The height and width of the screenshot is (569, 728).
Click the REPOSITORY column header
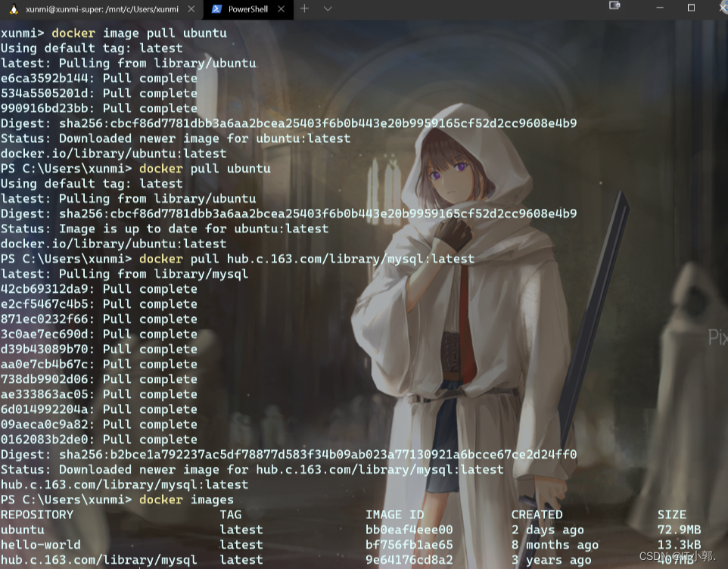37,515
